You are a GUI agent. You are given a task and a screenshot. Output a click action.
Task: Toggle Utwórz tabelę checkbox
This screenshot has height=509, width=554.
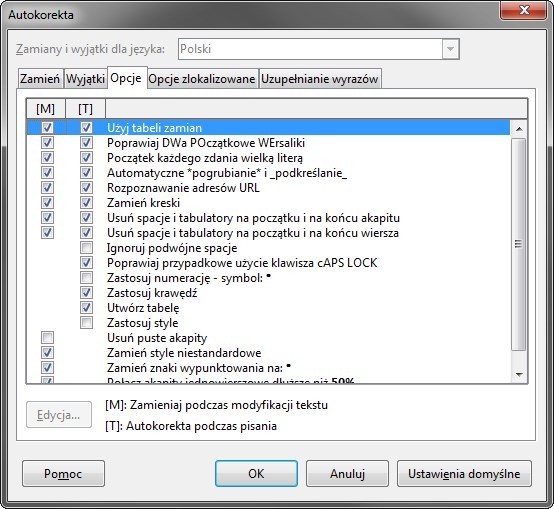pos(86,308)
